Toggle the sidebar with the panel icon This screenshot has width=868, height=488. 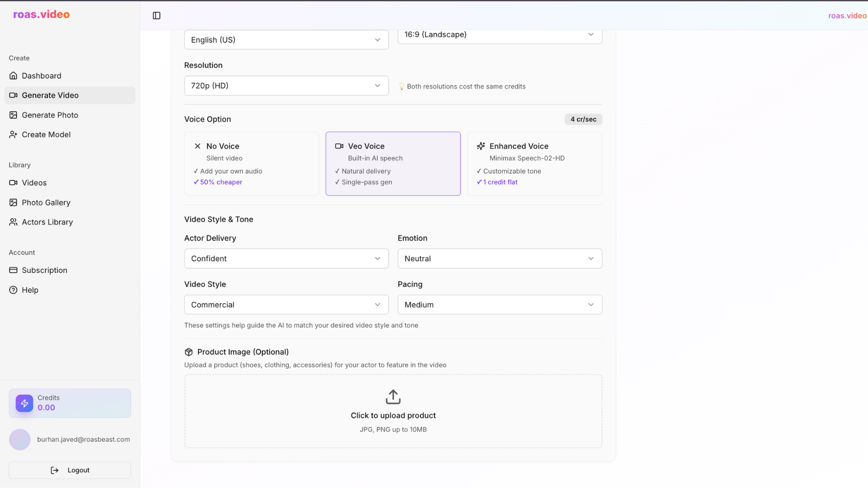[156, 15]
